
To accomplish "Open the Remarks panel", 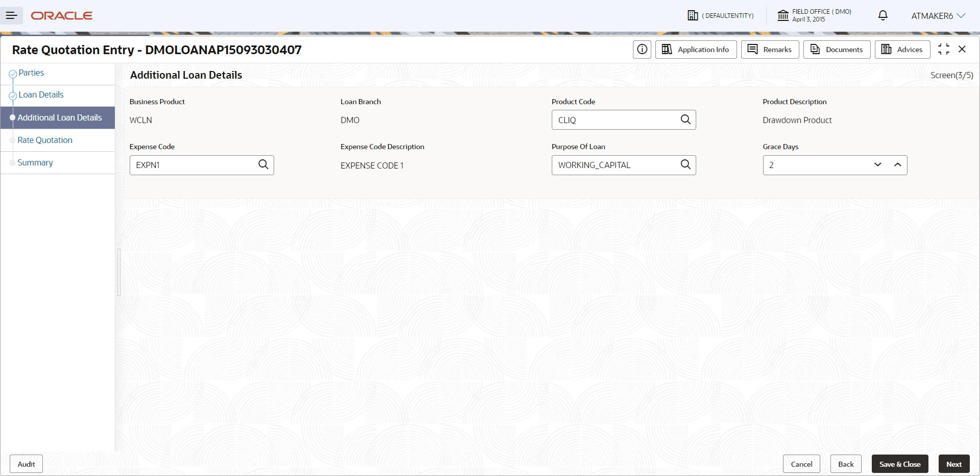I will pyautogui.click(x=770, y=50).
